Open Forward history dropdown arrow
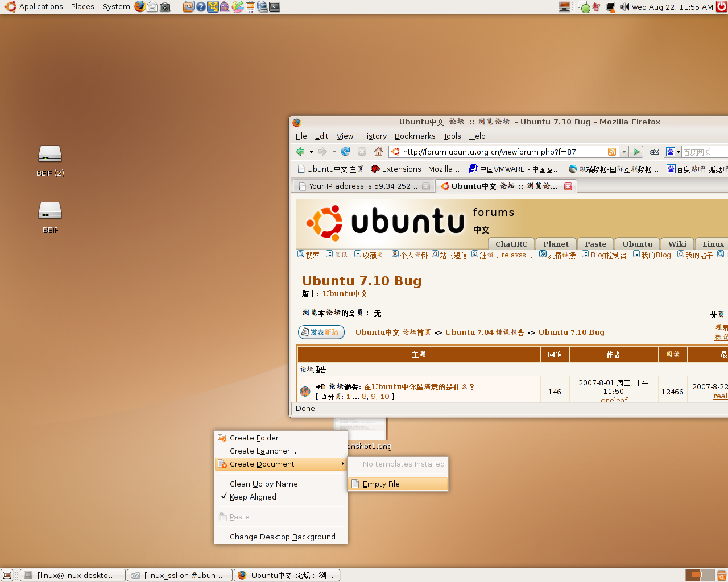728x582 pixels. coord(334,152)
